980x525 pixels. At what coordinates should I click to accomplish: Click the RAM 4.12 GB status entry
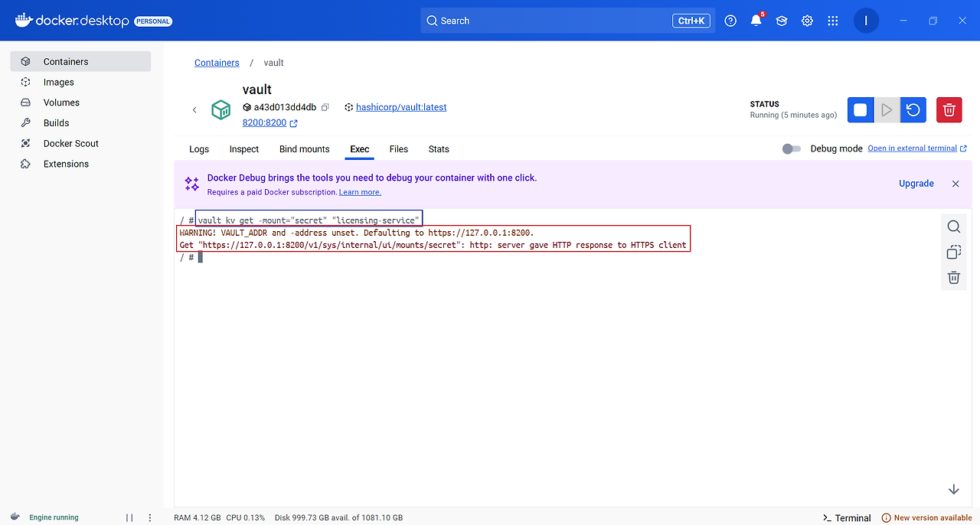point(198,517)
